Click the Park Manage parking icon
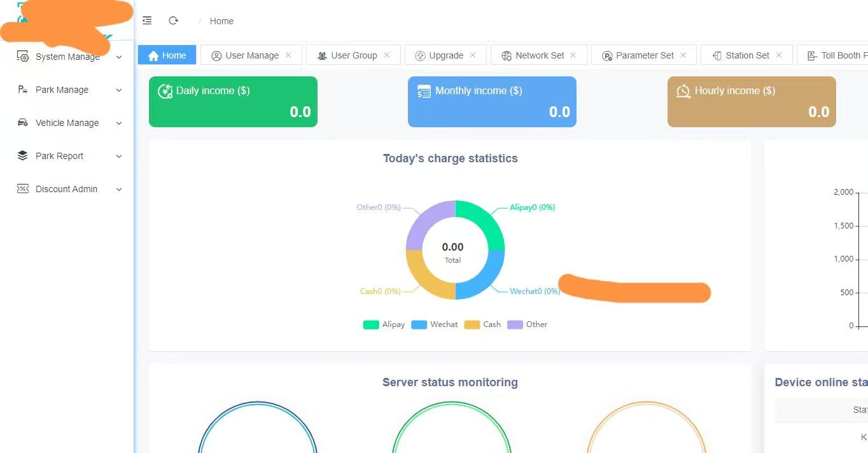This screenshot has height=453, width=868. 23,90
